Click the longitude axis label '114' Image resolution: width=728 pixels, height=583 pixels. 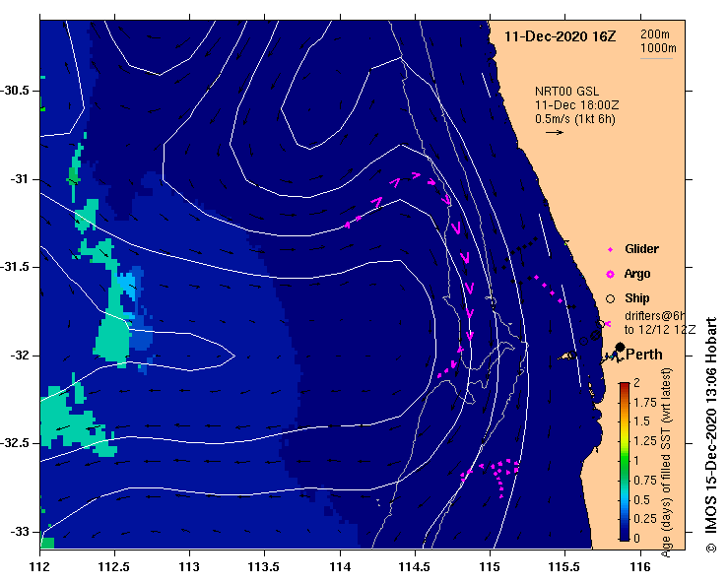point(340,566)
